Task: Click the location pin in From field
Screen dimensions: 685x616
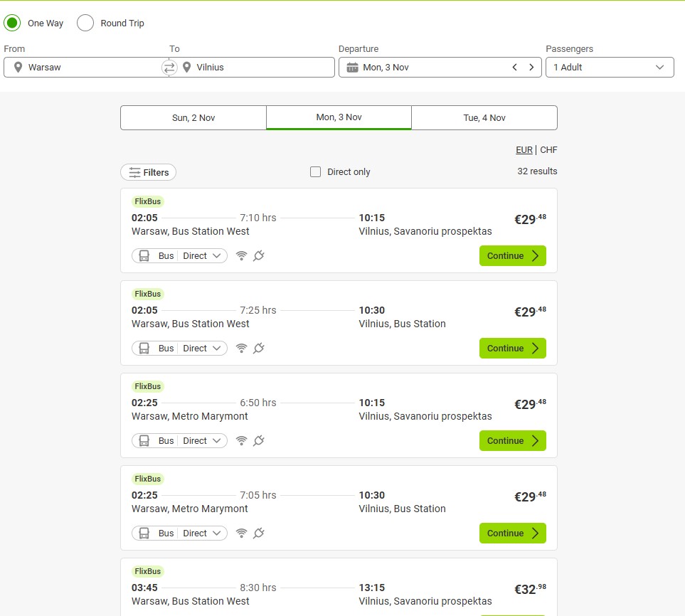Action: pyautogui.click(x=18, y=68)
